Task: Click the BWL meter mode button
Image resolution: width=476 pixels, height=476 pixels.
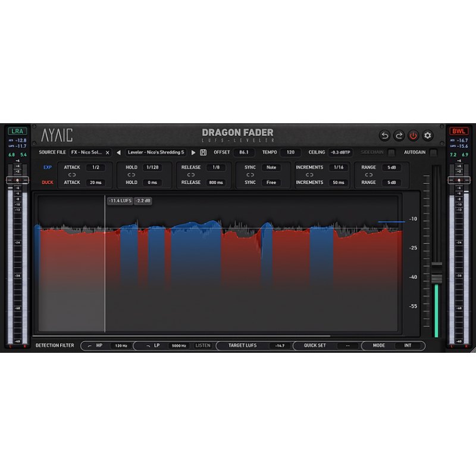Action: point(459,131)
